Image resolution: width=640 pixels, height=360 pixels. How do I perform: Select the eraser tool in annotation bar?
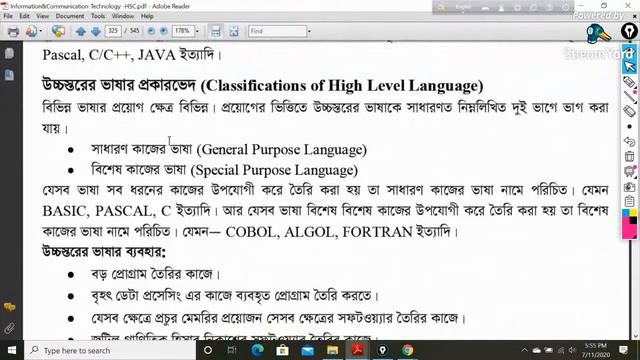click(x=629, y=111)
